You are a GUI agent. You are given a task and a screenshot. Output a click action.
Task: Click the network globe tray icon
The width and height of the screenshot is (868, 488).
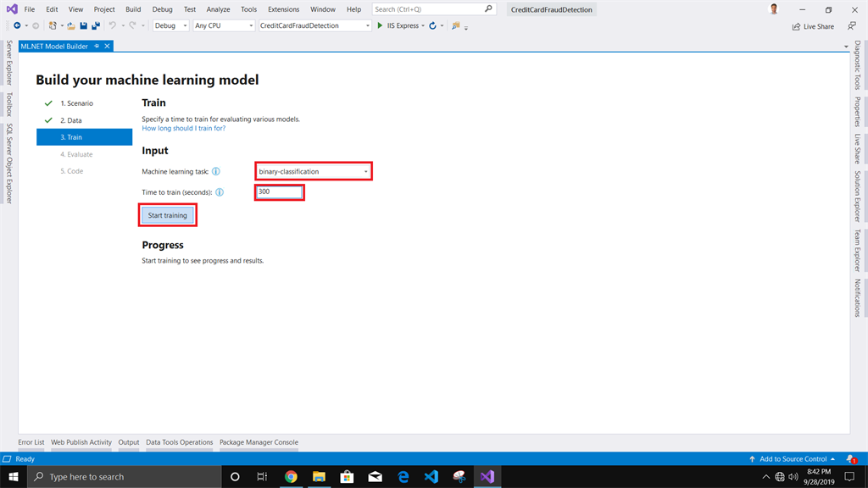tap(780, 476)
